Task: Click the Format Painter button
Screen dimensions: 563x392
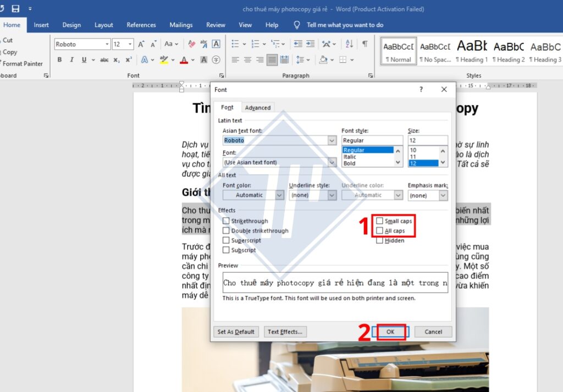Action: click(21, 64)
